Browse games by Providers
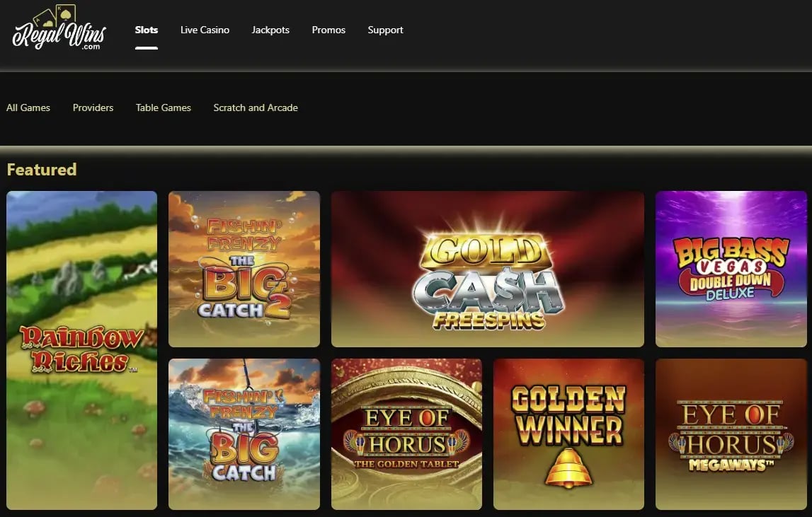The height and width of the screenshot is (517, 812). [x=93, y=108]
